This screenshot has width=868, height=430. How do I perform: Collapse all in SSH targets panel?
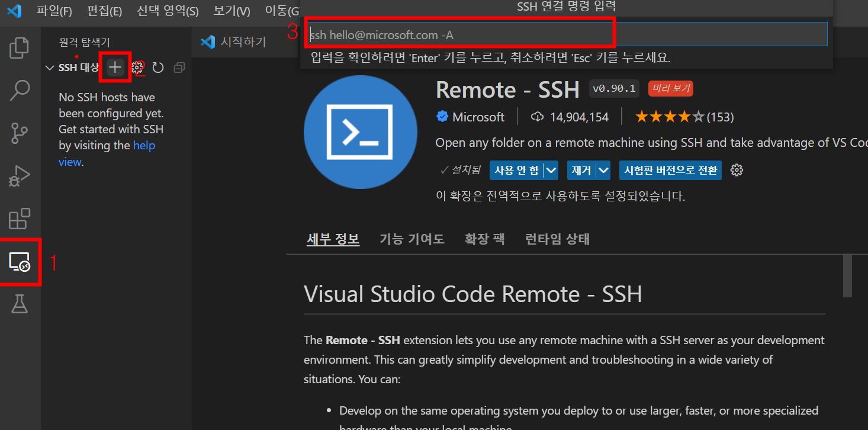(179, 68)
